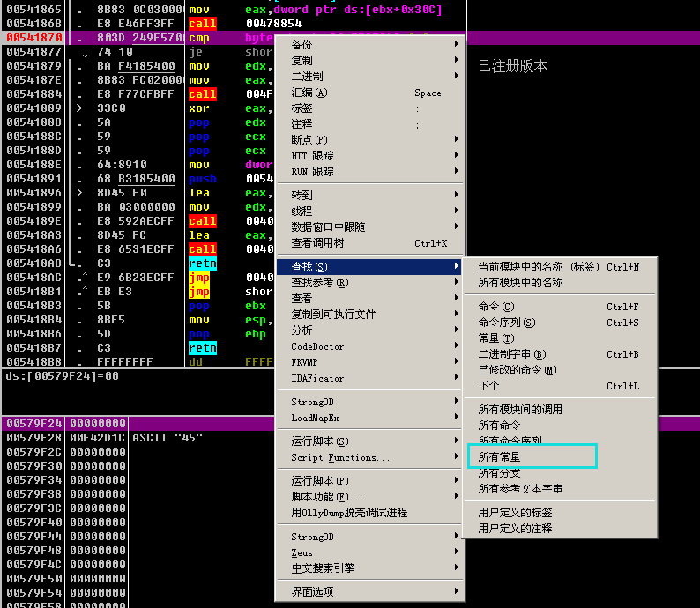This screenshot has height=608, width=700.
Task: Click 用户定义的注释 in the submenu
Action: point(515,528)
